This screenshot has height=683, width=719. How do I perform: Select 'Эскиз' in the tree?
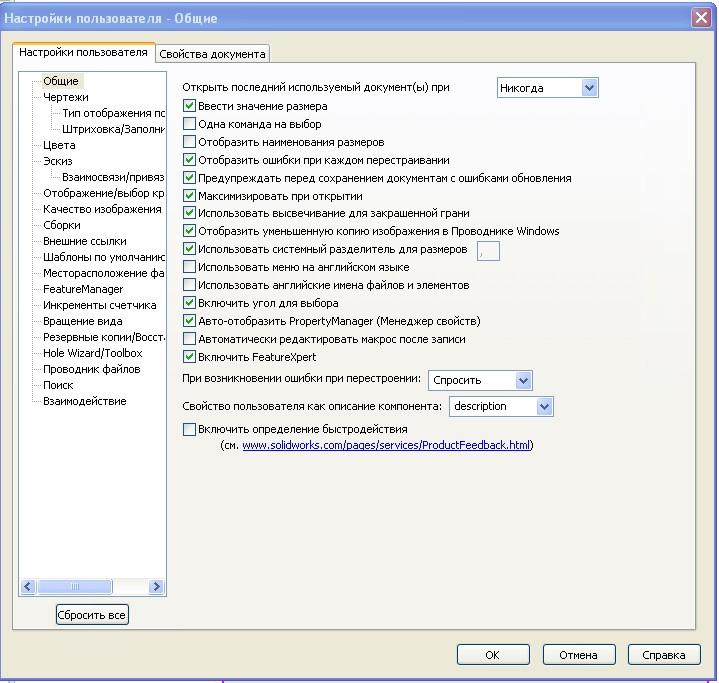point(58,161)
